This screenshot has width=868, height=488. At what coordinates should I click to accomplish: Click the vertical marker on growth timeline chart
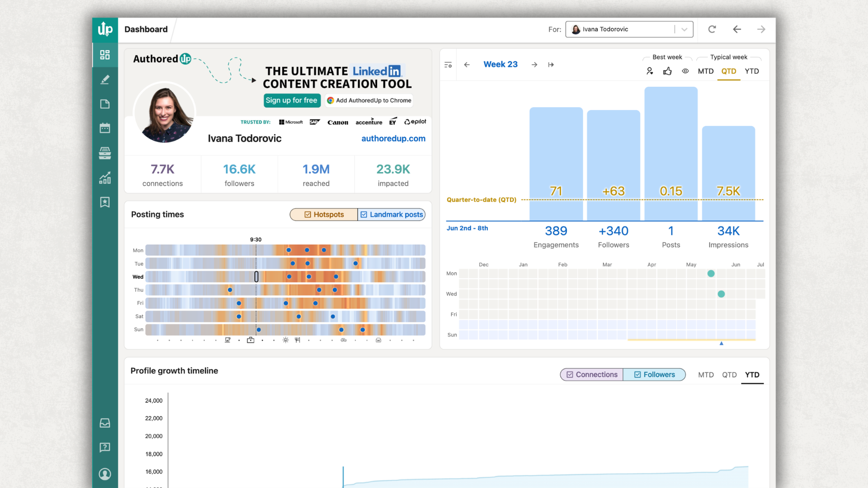coord(343,477)
